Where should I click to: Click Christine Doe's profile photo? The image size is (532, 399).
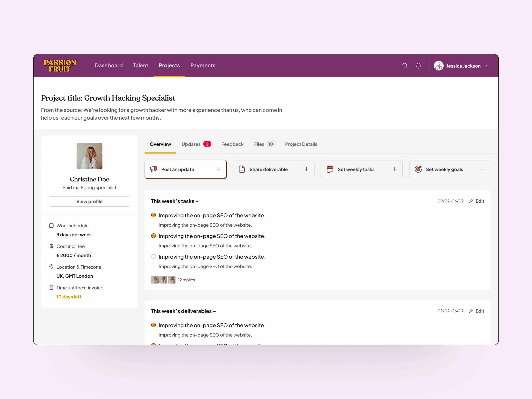point(89,156)
